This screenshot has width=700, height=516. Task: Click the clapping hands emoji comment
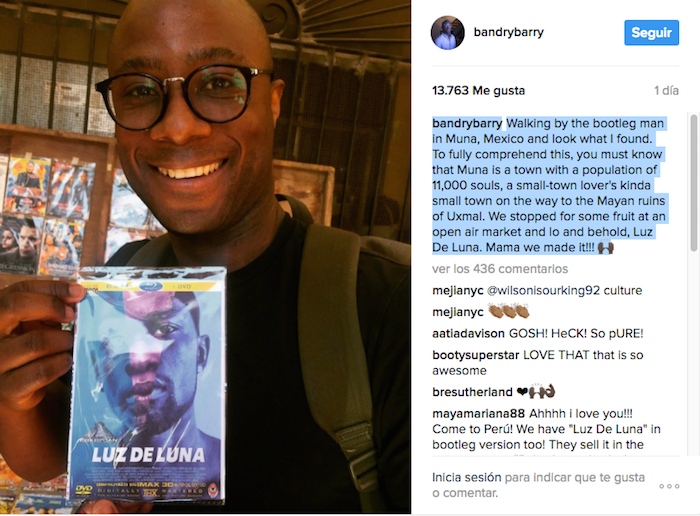coord(508,311)
